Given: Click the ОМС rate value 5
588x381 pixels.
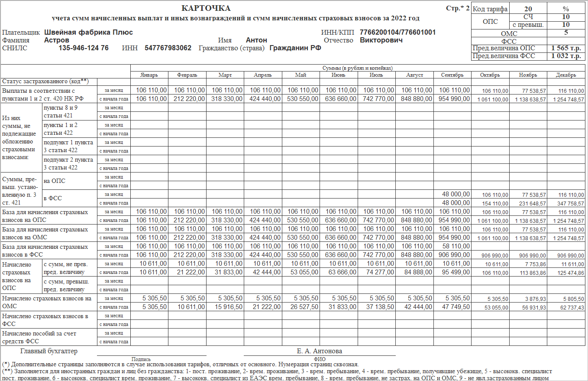Looking at the screenshot, I should 566,33.
